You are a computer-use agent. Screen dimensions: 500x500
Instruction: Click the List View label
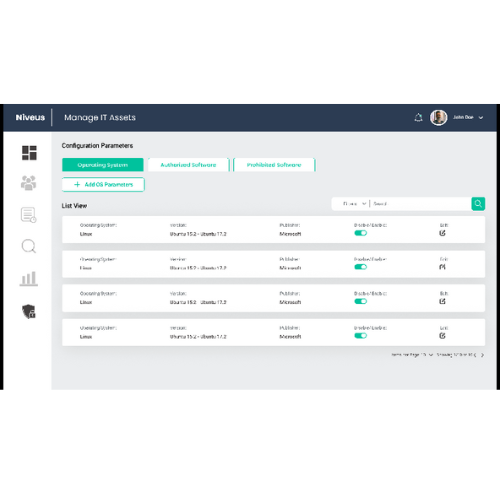[x=74, y=206]
